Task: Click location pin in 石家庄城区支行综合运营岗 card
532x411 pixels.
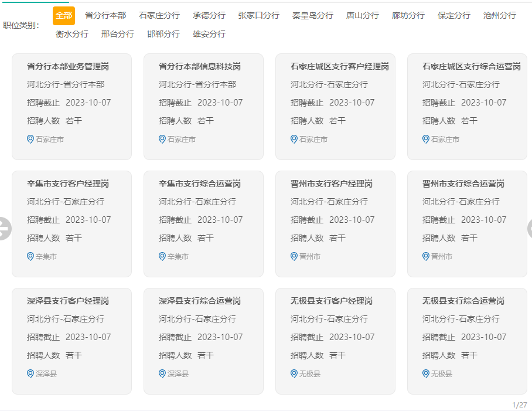Action: click(x=426, y=139)
